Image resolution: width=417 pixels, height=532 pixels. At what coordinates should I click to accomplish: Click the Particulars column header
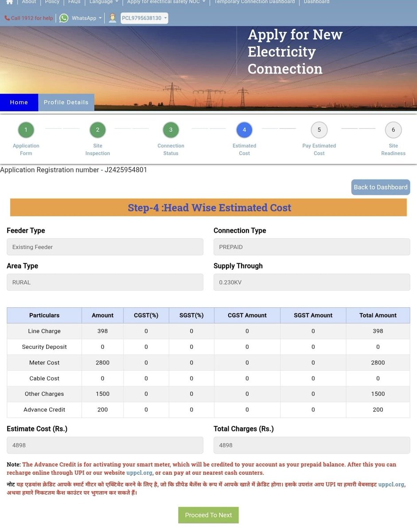[x=44, y=315]
